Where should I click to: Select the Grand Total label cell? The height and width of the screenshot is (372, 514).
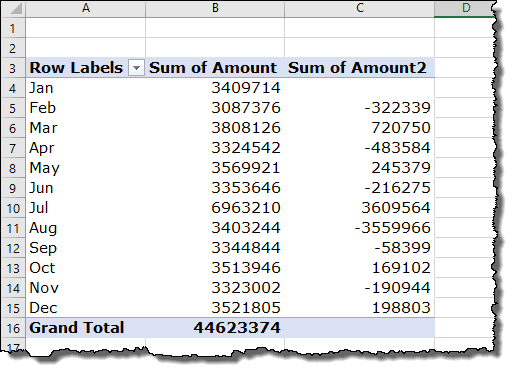tap(86, 328)
